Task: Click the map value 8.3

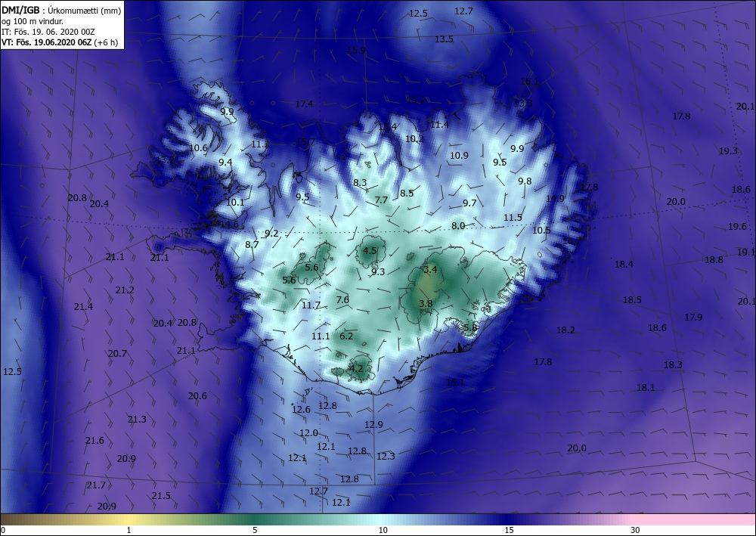Action: [360, 183]
